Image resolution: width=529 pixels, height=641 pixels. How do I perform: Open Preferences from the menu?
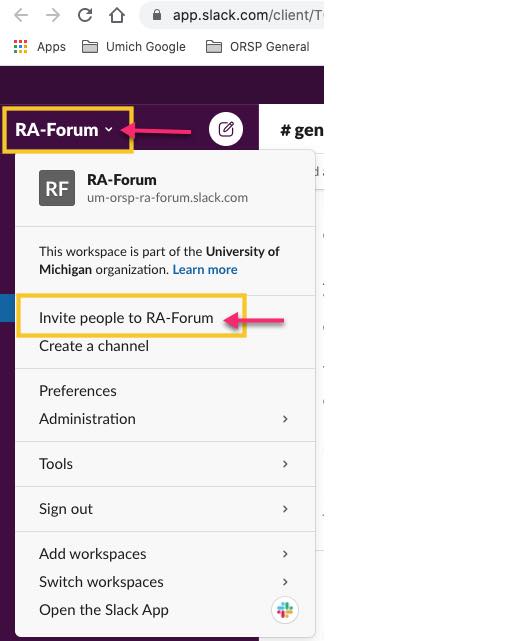click(x=78, y=391)
